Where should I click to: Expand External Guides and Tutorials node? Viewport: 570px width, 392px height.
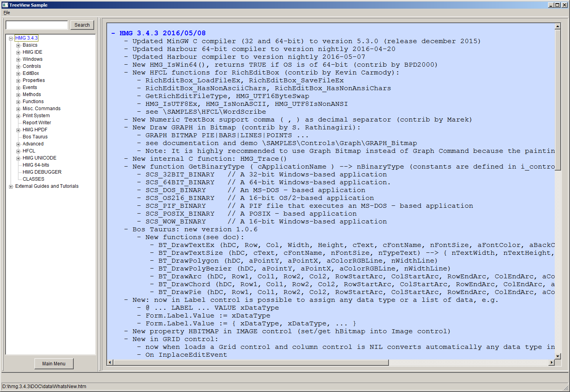(11, 187)
